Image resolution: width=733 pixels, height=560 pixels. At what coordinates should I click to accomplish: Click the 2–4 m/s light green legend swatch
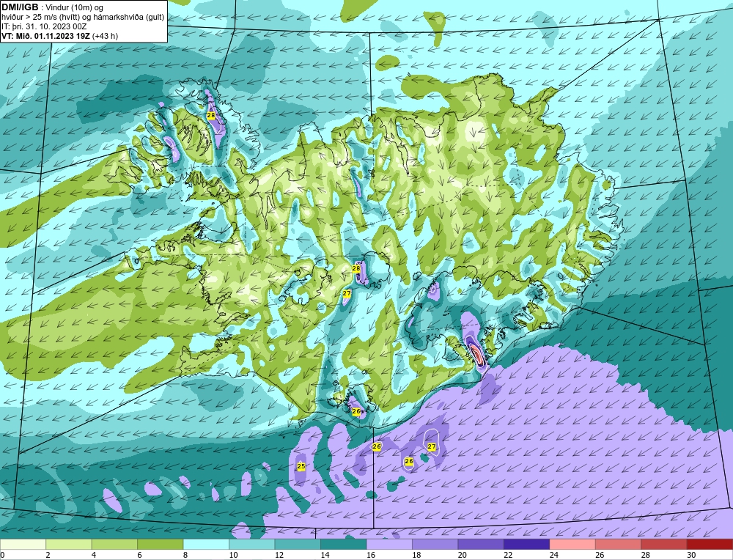pos(69,544)
